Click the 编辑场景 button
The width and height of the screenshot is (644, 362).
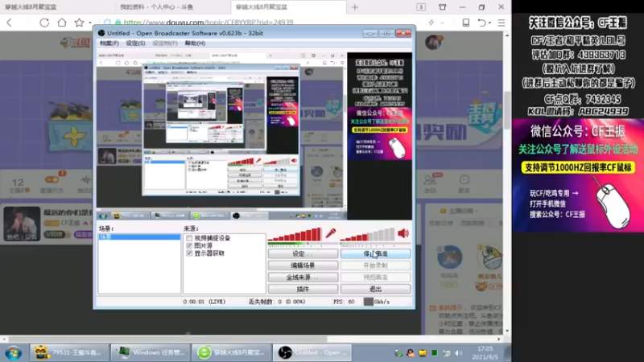[x=303, y=265]
